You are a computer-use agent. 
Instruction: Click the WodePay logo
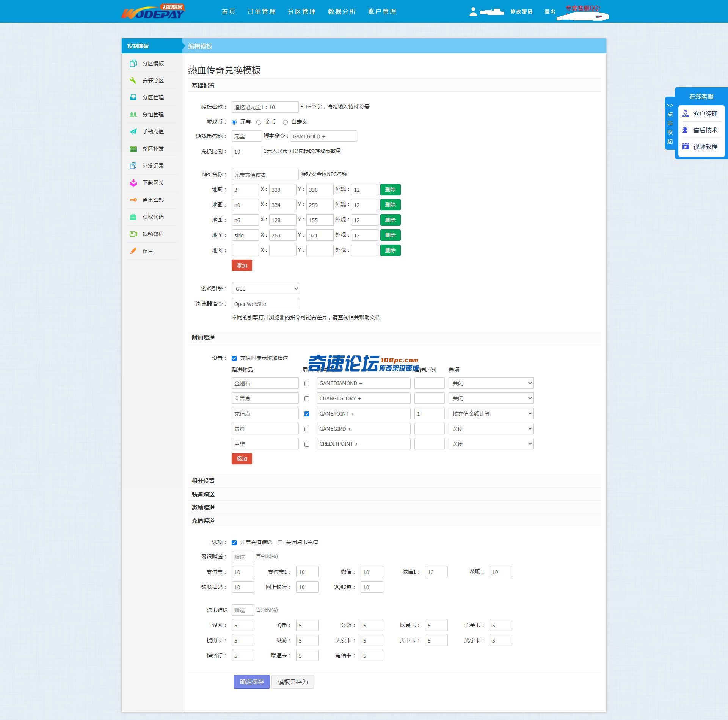153,11
